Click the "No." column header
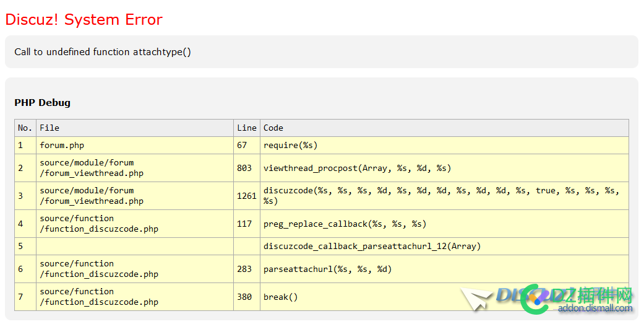The image size is (644, 324). (x=25, y=128)
